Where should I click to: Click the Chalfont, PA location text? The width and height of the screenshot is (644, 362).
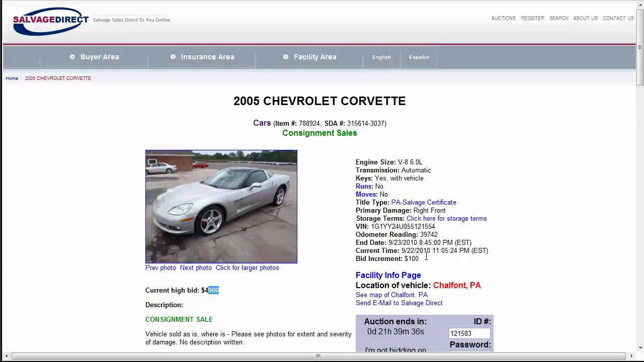457,286
